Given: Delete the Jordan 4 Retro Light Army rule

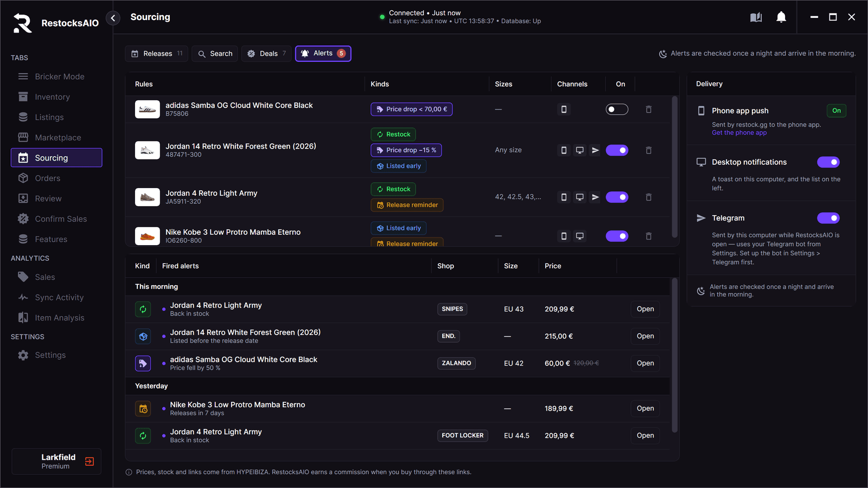Looking at the screenshot, I should coord(648,197).
